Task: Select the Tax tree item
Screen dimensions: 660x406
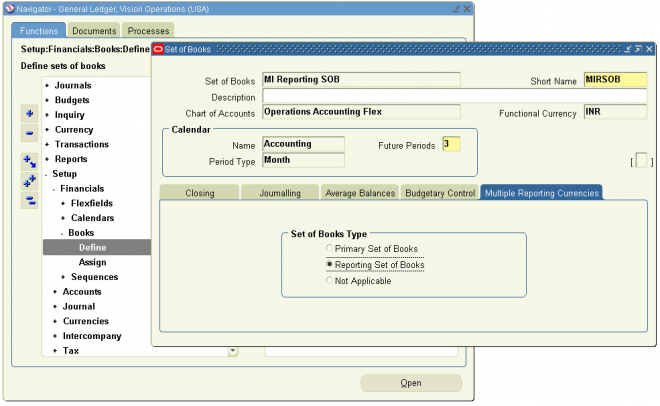Action: [71, 350]
